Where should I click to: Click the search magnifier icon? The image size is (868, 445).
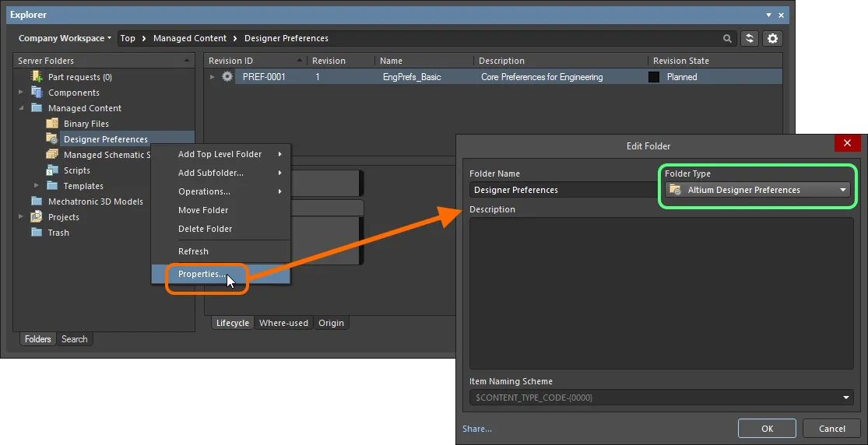tap(728, 38)
